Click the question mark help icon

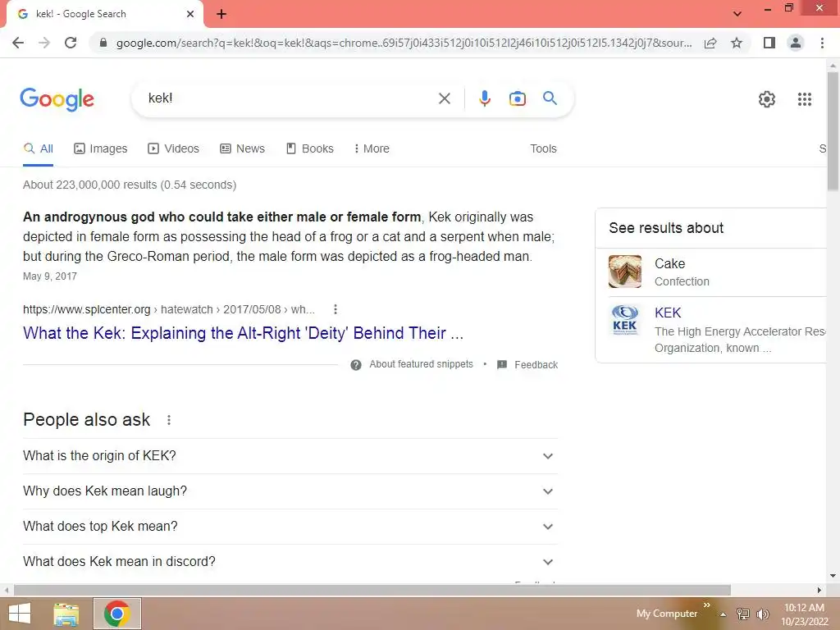pyautogui.click(x=356, y=365)
